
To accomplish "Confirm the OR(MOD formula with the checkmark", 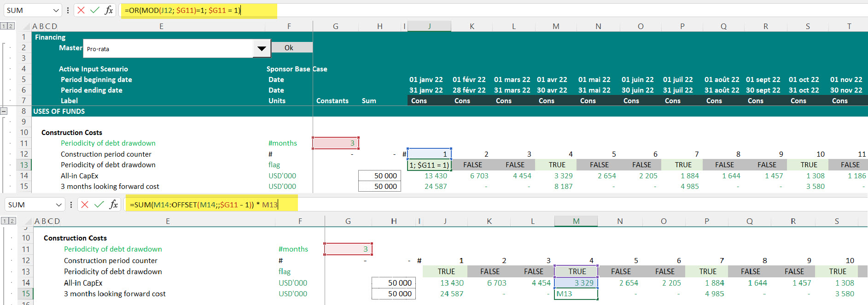I will coord(95,10).
